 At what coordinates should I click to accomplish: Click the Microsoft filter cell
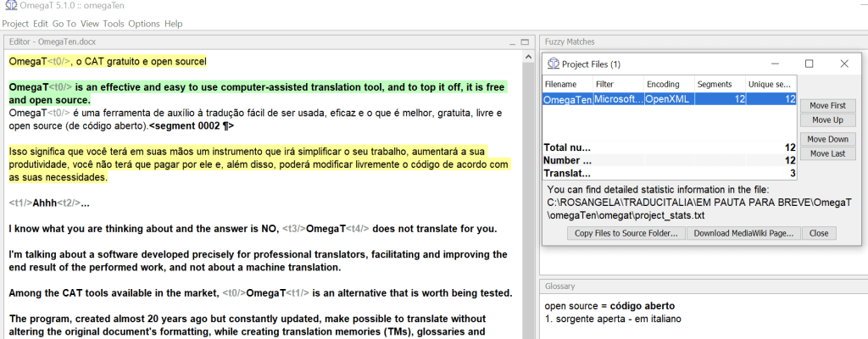618,100
